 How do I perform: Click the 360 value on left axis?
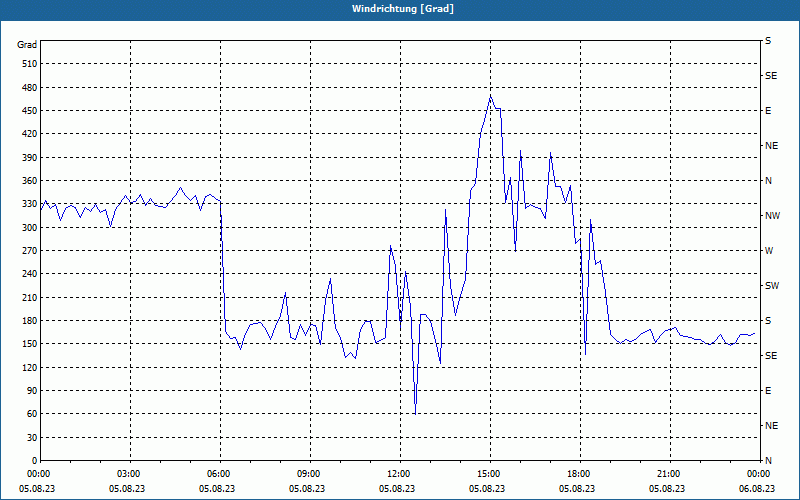tap(30, 181)
